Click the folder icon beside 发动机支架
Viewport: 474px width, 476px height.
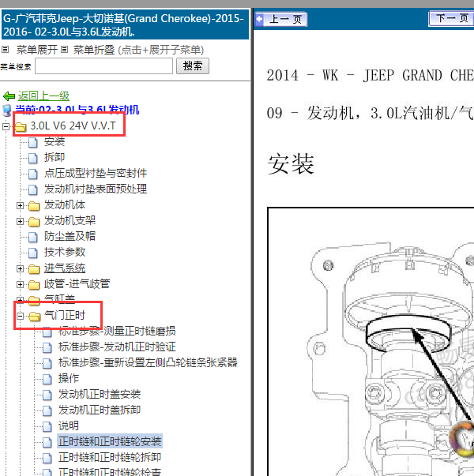pyautogui.click(x=34, y=221)
